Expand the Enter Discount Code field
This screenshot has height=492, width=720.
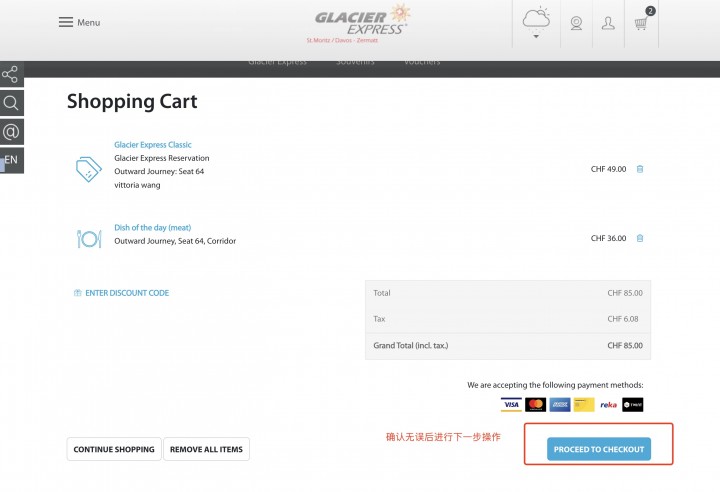pyautogui.click(x=122, y=293)
